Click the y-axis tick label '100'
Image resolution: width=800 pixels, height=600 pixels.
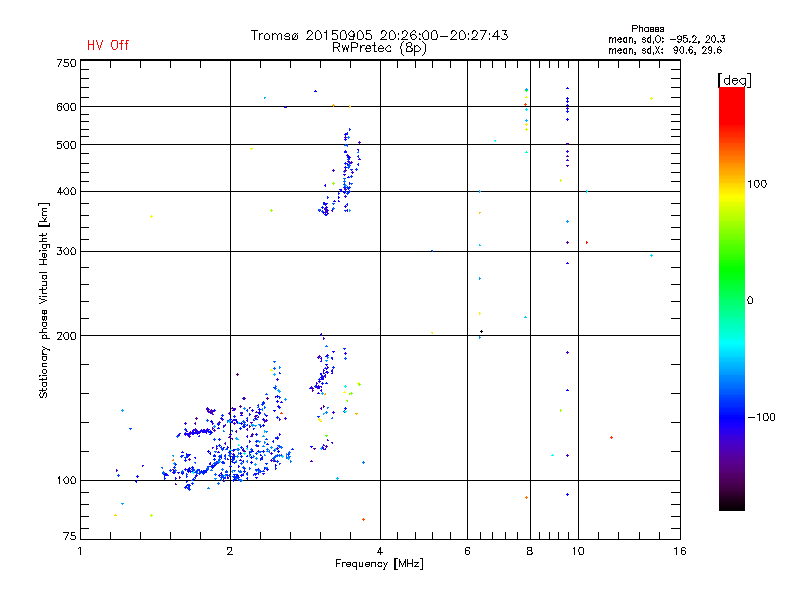66,481
